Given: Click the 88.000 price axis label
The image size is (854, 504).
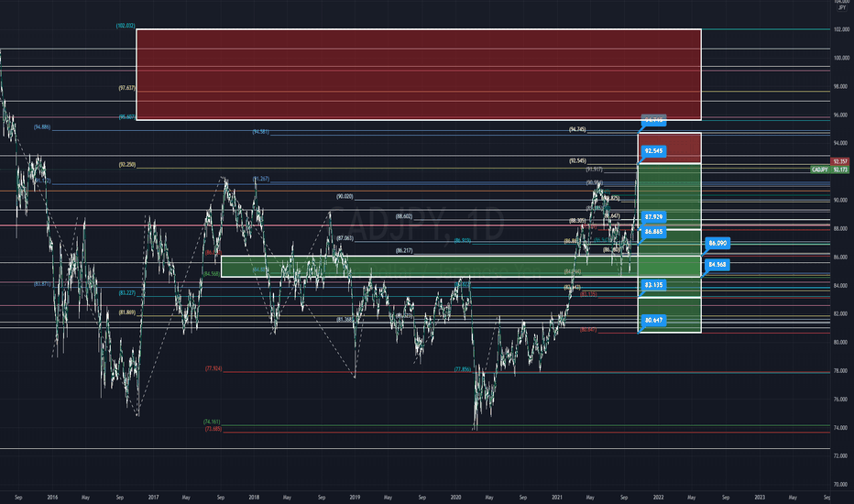Looking at the screenshot, I should tap(841, 229).
